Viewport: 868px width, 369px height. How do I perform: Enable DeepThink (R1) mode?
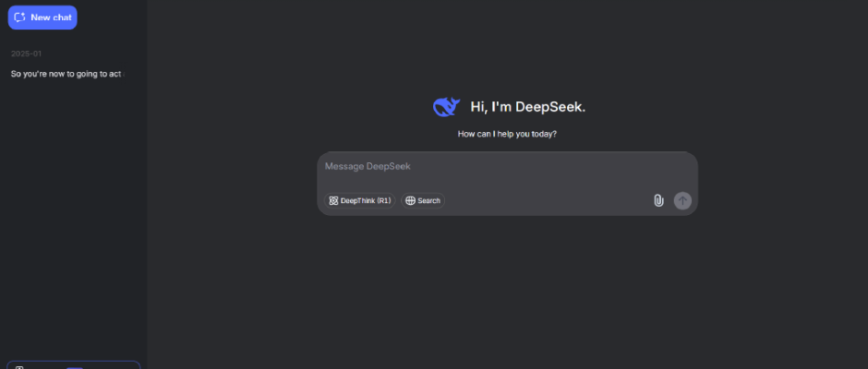click(359, 200)
